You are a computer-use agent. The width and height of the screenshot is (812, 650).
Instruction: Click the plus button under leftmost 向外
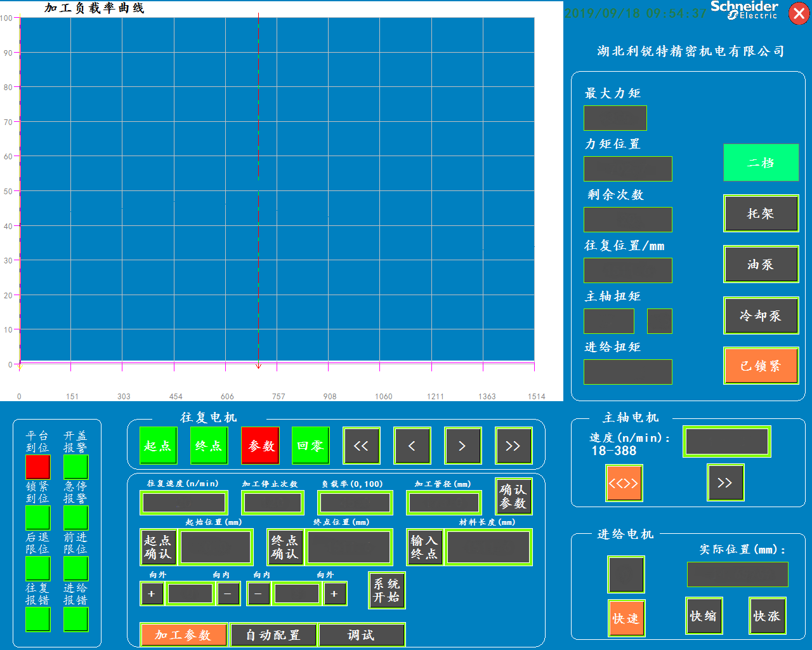point(152,594)
